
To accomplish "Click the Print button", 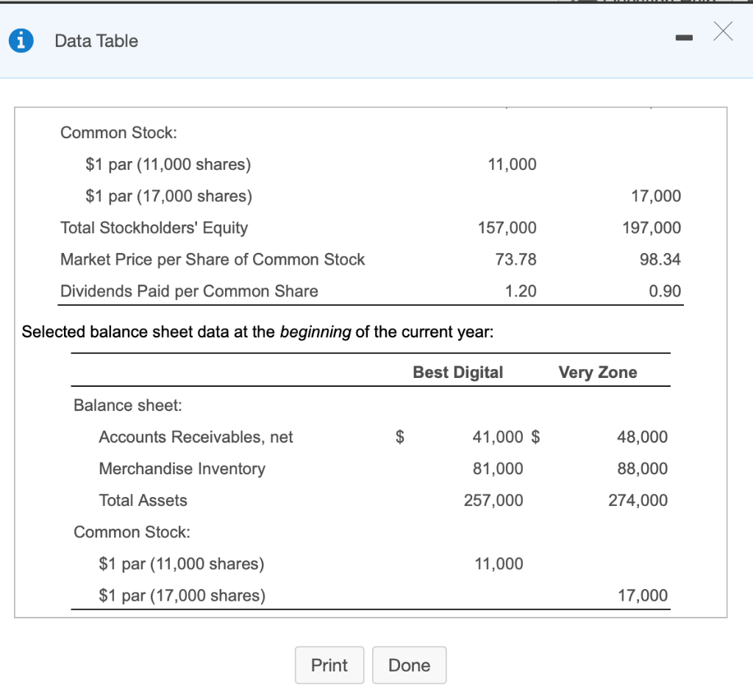I will click(329, 665).
